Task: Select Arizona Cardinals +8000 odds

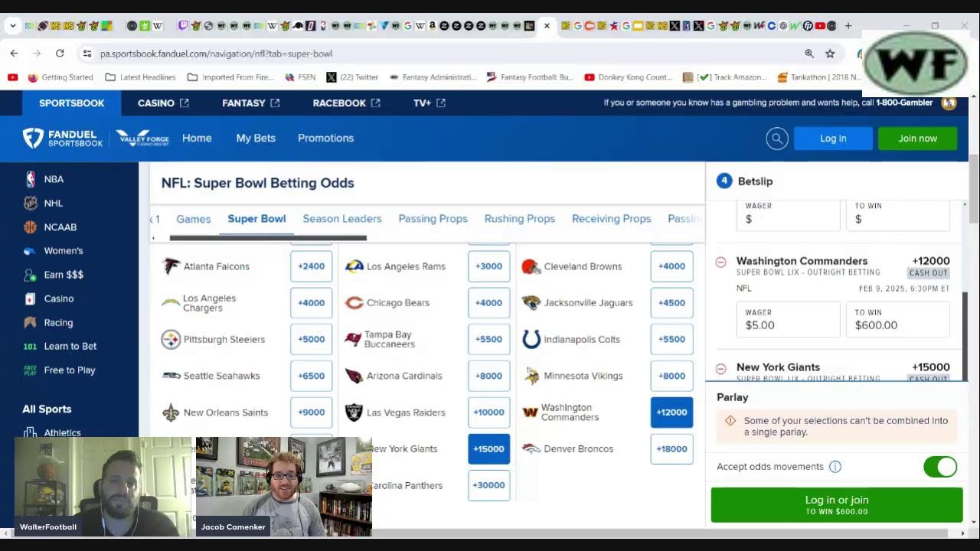Action: coord(488,376)
